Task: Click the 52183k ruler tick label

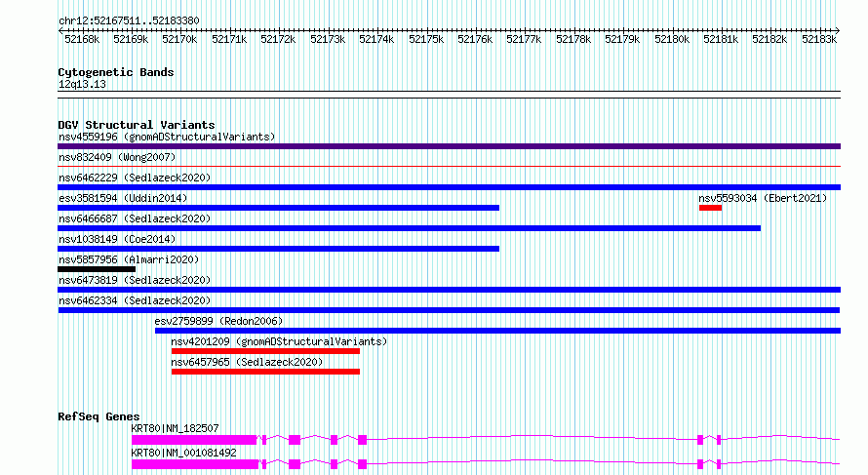Action: (x=819, y=39)
